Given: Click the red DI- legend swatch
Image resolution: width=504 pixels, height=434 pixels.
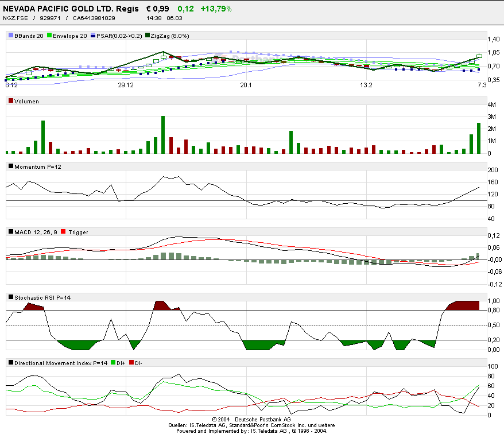Looking at the screenshot, I should point(131,363).
